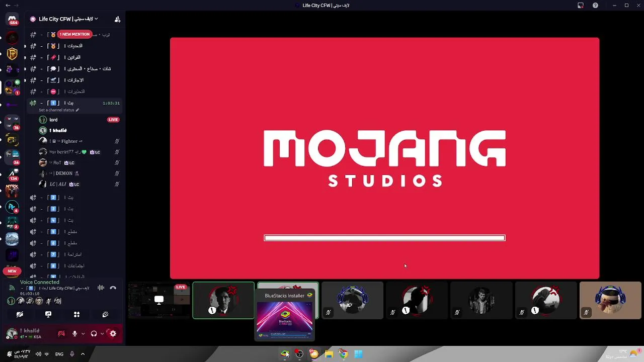Start an activity with the four-shapes icon
644x362 pixels.
click(76, 314)
